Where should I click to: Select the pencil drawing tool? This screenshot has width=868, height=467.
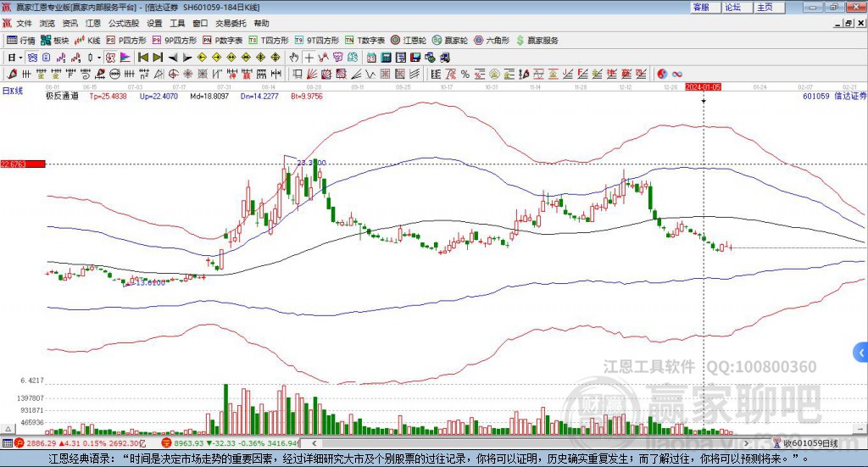point(12,74)
